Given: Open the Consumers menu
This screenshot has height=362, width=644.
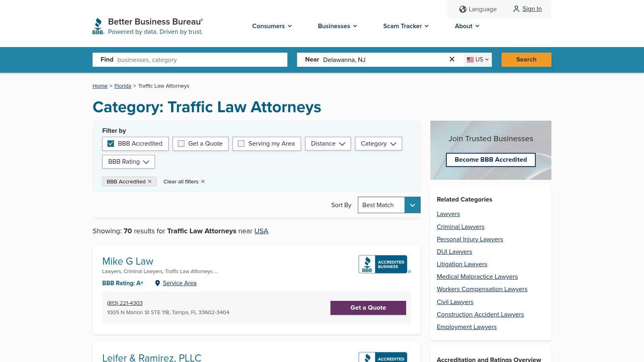Looking at the screenshot, I should (x=272, y=26).
